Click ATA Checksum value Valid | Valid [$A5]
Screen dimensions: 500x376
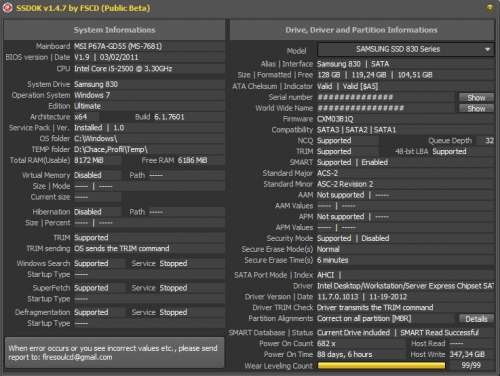(347, 87)
